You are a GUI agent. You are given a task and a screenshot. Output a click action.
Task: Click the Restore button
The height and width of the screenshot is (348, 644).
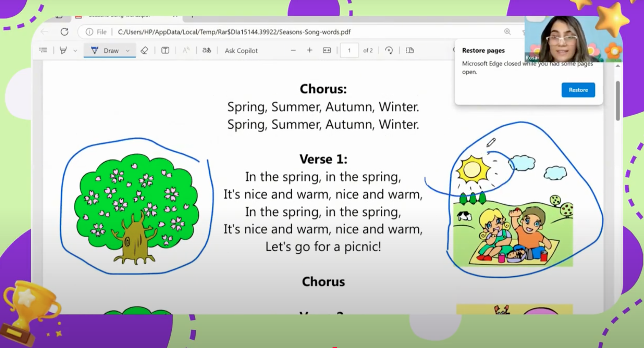578,90
